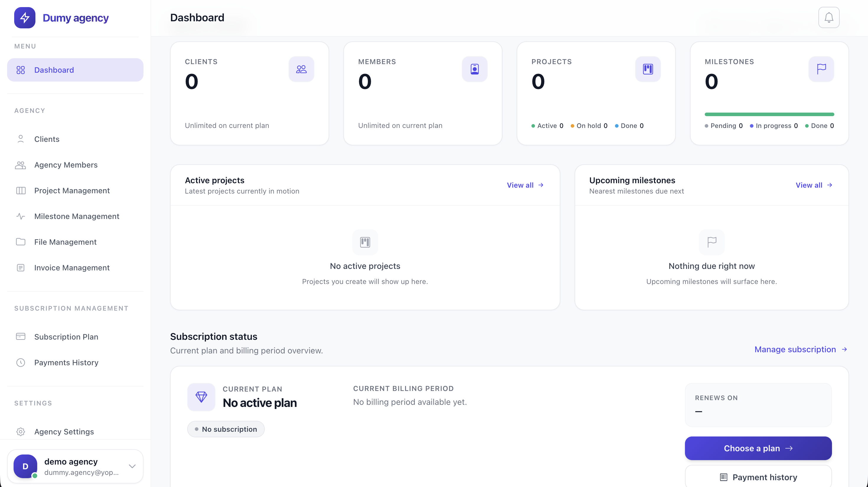Image resolution: width=868 pixels, height=487 pixels.
Task: Click the Clients person icon in sidebar
Action: click(x=21, y=139)
